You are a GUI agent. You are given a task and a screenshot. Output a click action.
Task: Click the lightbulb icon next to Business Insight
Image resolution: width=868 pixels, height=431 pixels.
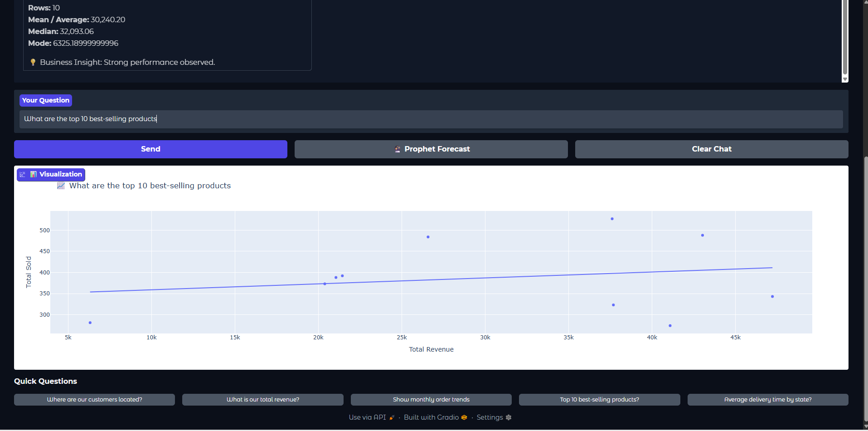pos(33,62)
